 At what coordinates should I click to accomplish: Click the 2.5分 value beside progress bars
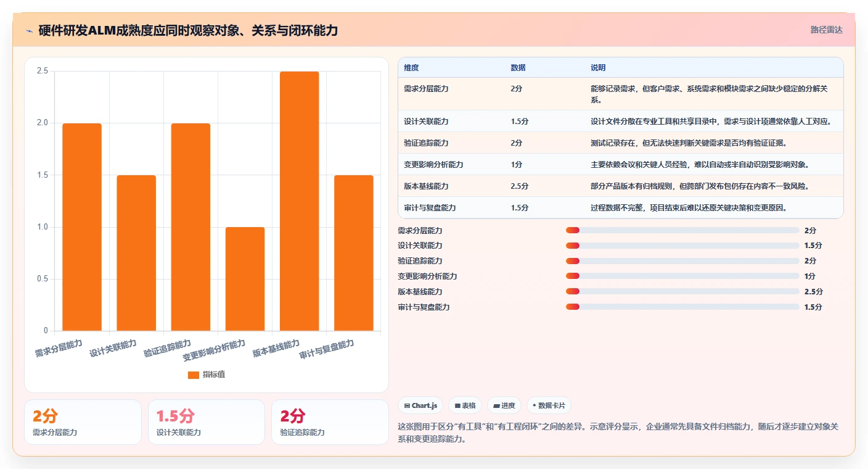pyautogui.click(x=813, y=292)
